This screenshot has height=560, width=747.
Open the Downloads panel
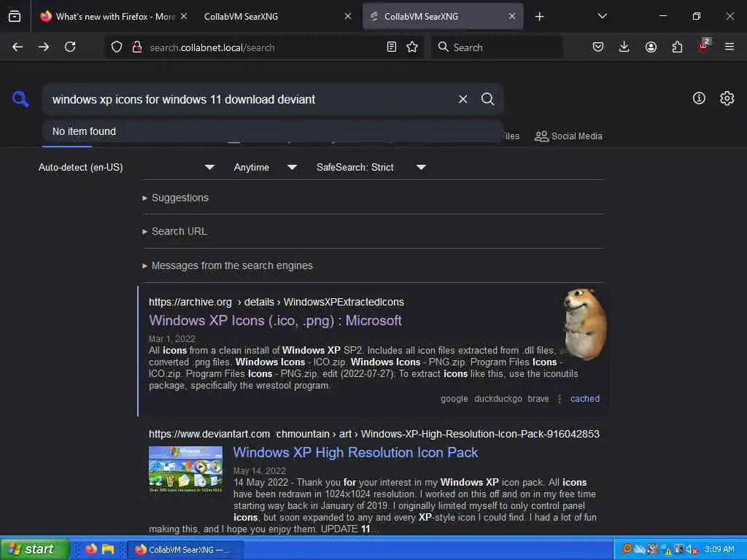coord(624,47)
